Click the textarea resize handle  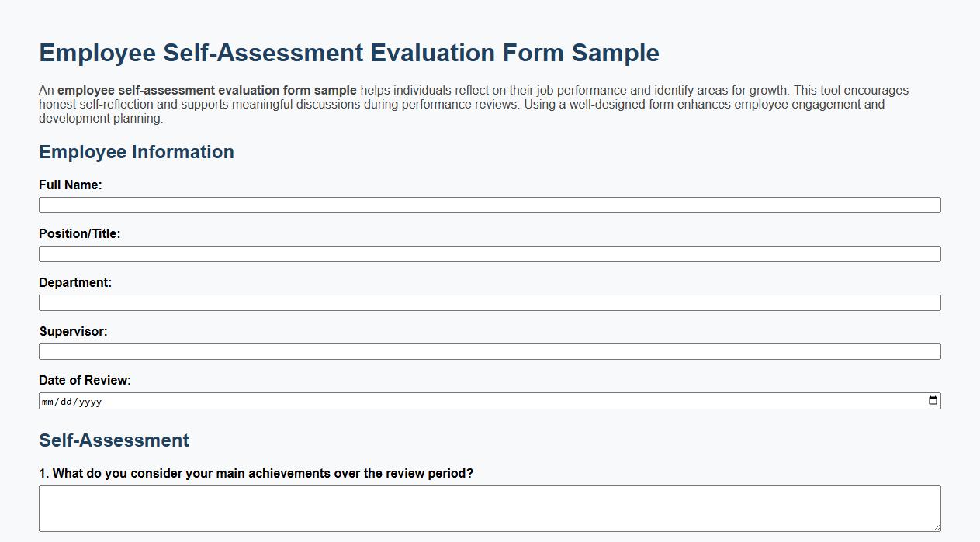pos(937,529)
